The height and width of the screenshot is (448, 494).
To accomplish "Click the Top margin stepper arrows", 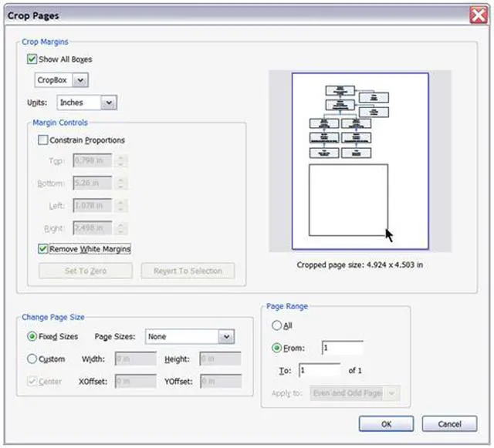I will pos(121,161).
